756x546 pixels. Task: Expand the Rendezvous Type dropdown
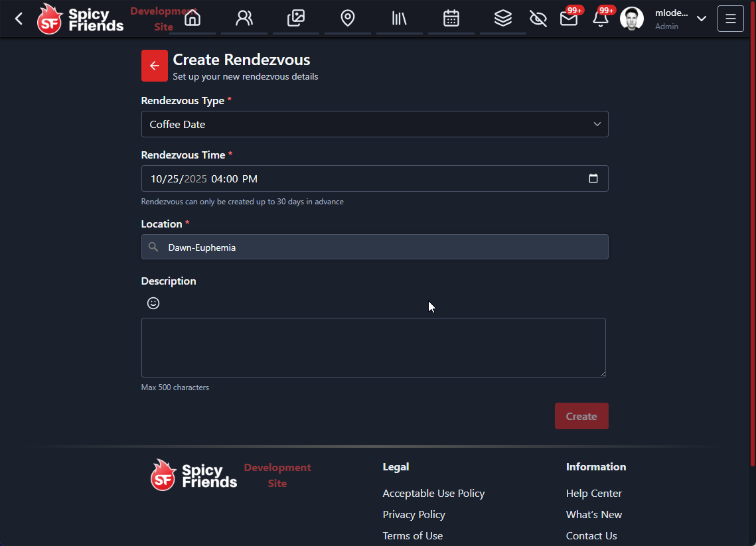[x=374, y=124]
